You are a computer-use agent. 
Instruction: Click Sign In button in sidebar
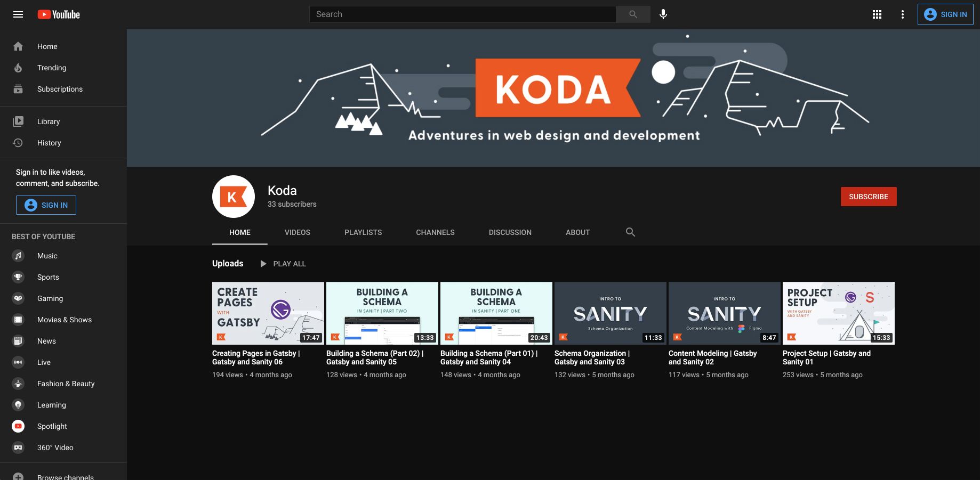pyautogui.click(x=46, y=205)
